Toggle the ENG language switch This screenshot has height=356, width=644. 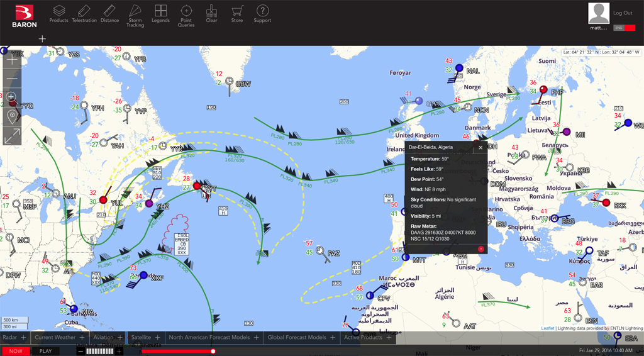625,28
